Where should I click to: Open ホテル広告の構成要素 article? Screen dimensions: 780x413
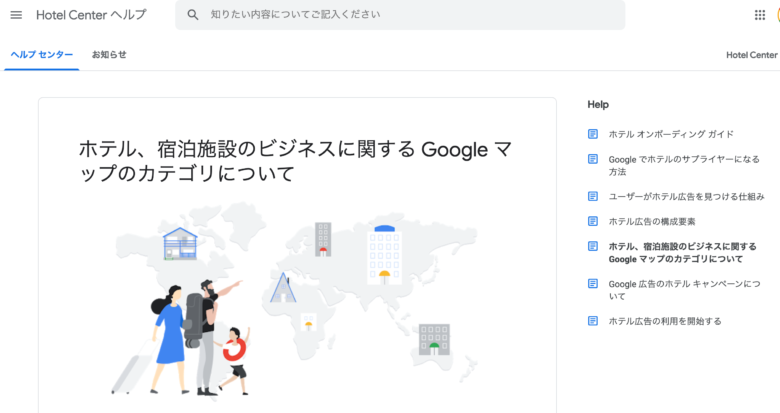tap(652, 221)
